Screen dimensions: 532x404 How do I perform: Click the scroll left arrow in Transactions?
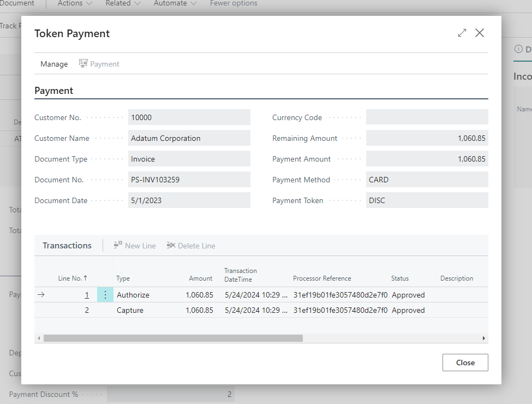pos(39,338)
